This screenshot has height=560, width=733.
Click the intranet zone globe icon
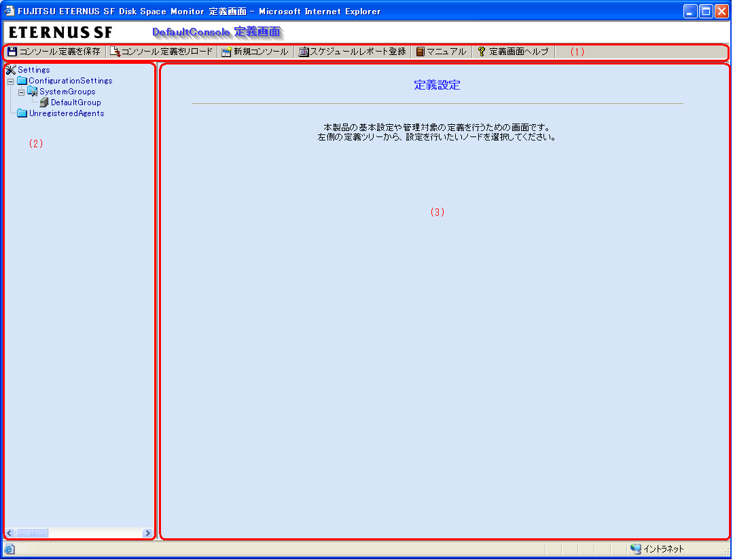click(635, 548)
